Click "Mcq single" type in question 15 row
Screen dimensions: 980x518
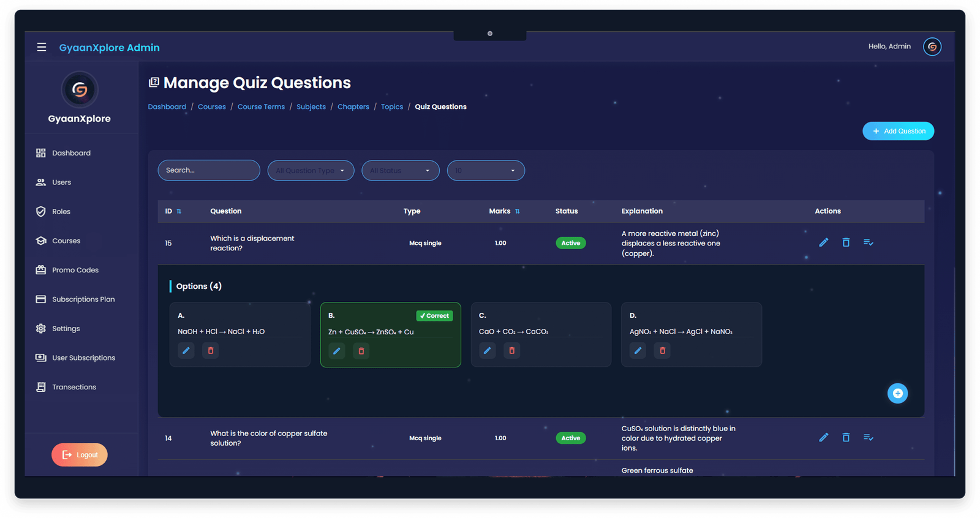click(425, 243)
